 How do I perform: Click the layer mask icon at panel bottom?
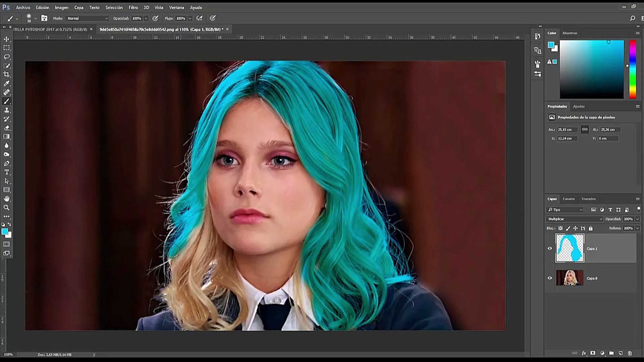(593, 353)
